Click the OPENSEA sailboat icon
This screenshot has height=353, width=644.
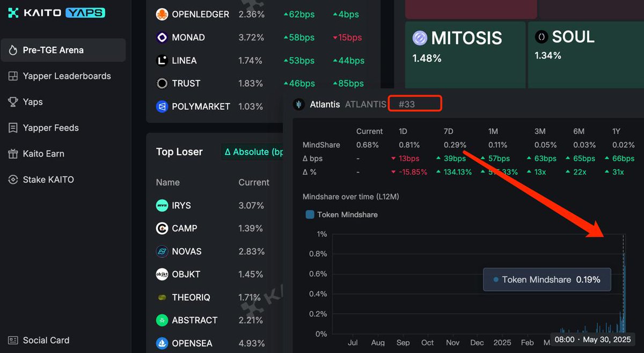tap(162, 343)
